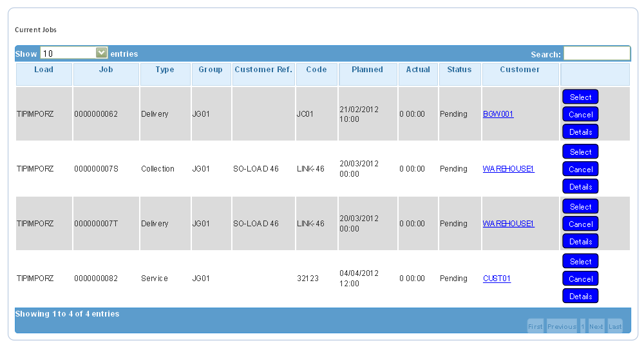Click Showing 1 to 4 of 4 entries text
644x343 pixels.
pos(67,313)
